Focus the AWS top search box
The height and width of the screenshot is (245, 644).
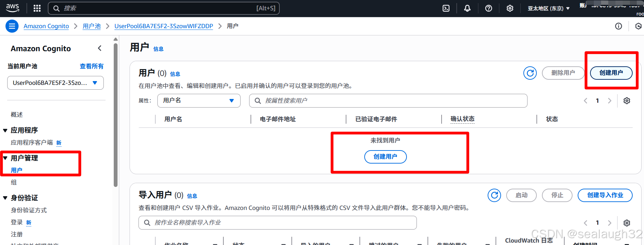pos(164,8)
